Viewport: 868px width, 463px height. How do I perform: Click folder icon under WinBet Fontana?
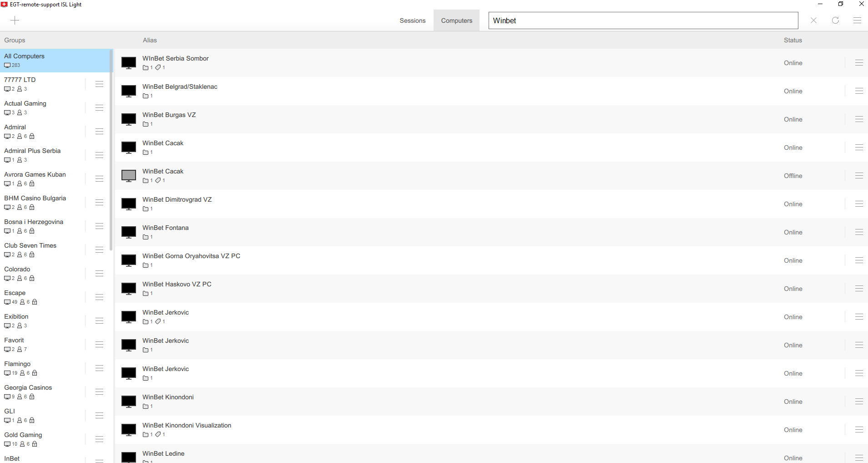click(146, 237)
